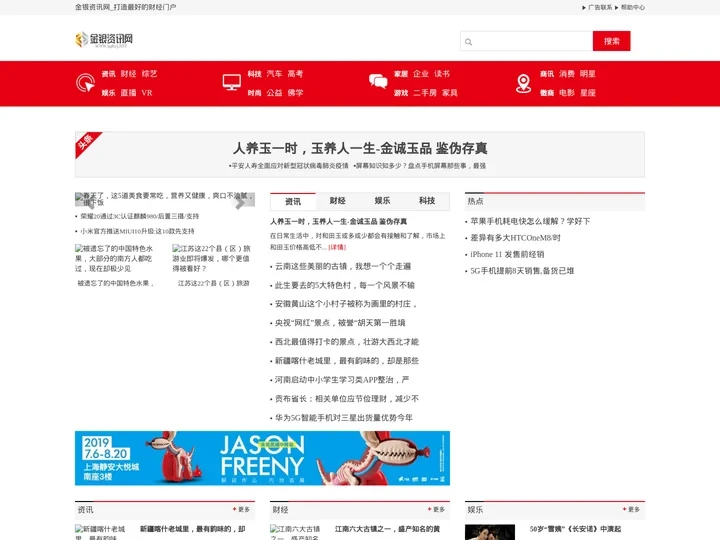Screen dimensions: 720x540
Task: Click the map pin icon in navigation bar
Action: 523,83
